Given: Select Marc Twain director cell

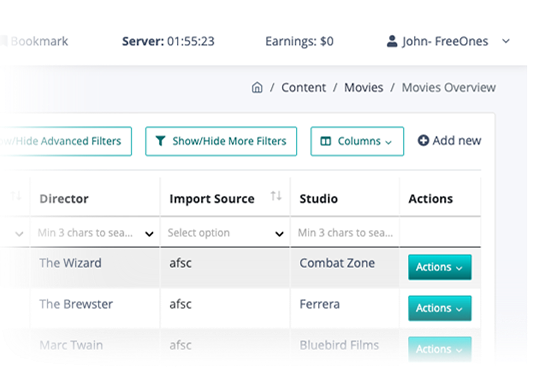Looking at the screenshot, I should click(x=71, y=345).
